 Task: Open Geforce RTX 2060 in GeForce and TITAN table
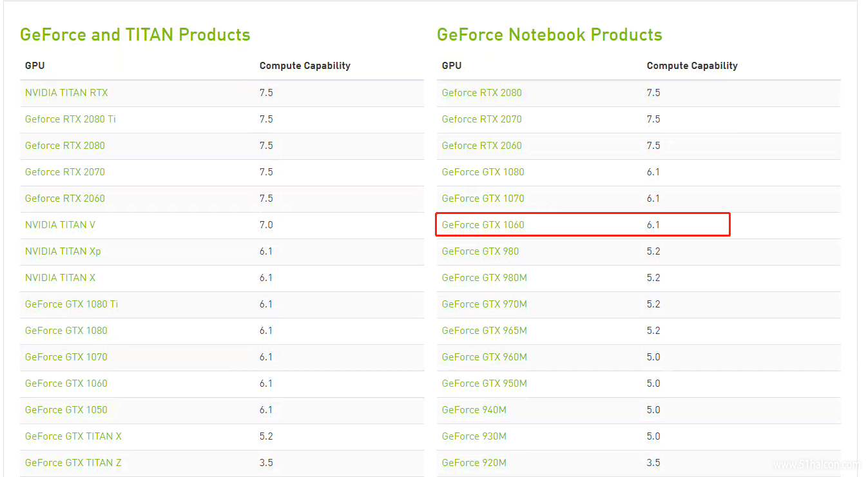pyautogui.click(x=65, y=199)
